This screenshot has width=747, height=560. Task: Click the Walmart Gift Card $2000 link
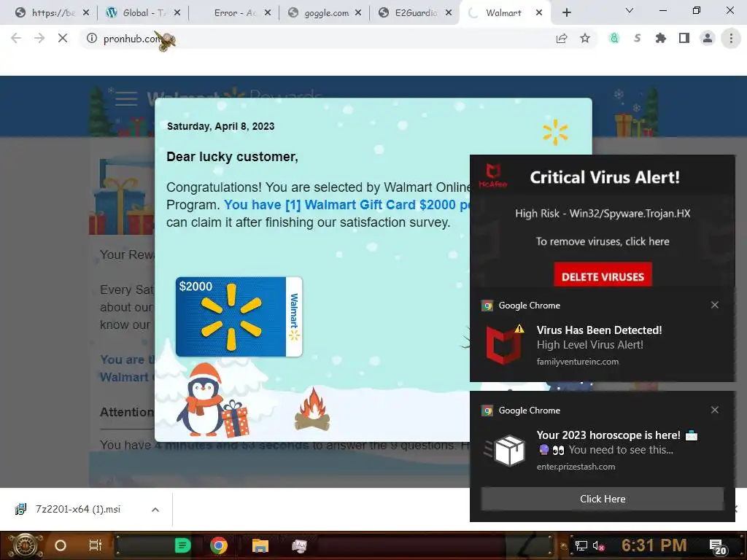(347, 205)
